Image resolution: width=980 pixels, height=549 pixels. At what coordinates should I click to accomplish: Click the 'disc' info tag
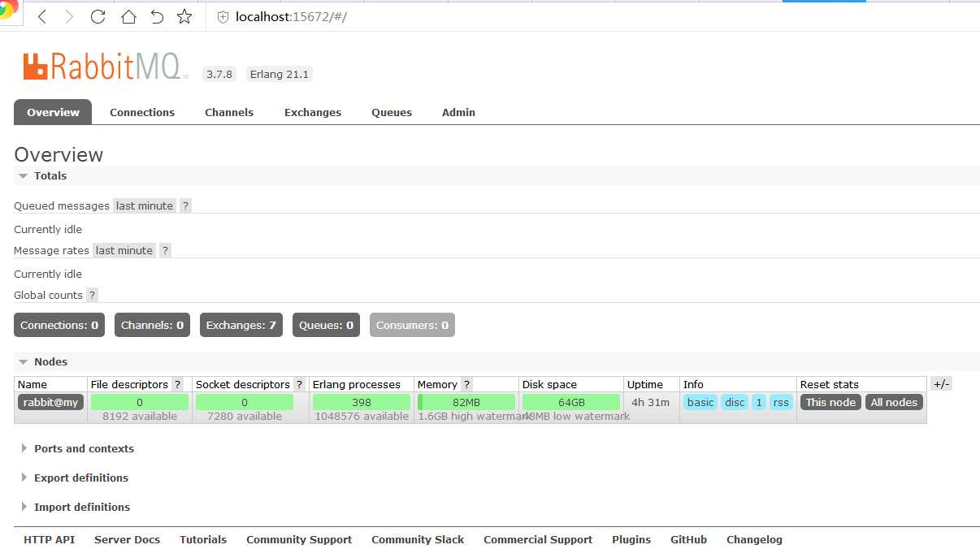735,402
